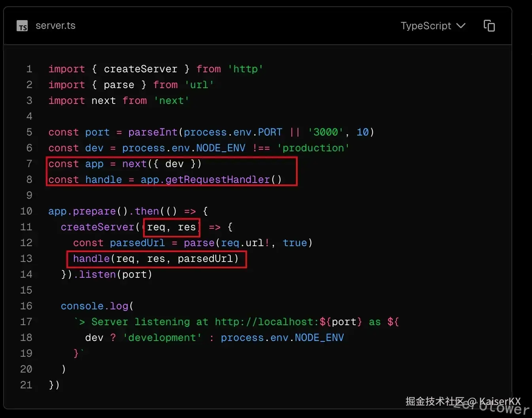Click 'getRequestHandler' on line 8
The image size is (532, 418).
(217, 180)
